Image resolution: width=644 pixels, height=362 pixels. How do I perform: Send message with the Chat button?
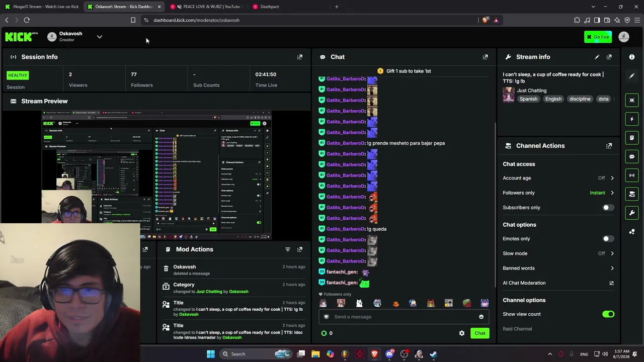[x=480, y=333]
